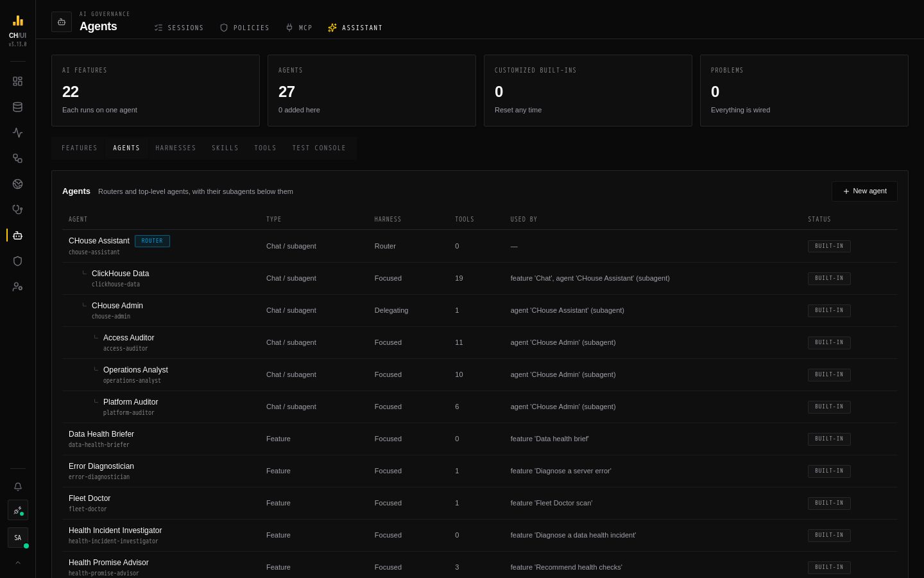This screenshot has width=924, height=578.
Task: Open the CHouse Admin agent
Action: tap(480, 310)
